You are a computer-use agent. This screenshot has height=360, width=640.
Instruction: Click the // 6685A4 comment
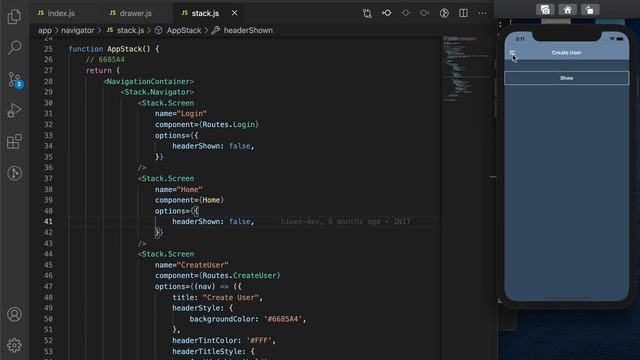tap(105, 60)
